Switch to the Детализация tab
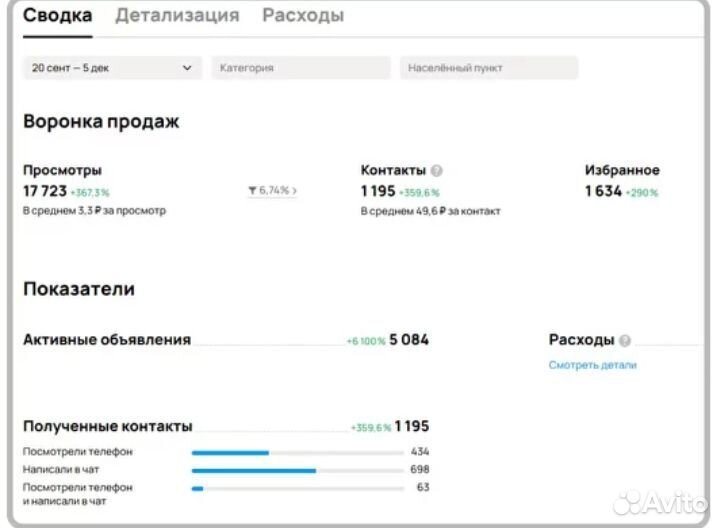 [x=177, y=16]
